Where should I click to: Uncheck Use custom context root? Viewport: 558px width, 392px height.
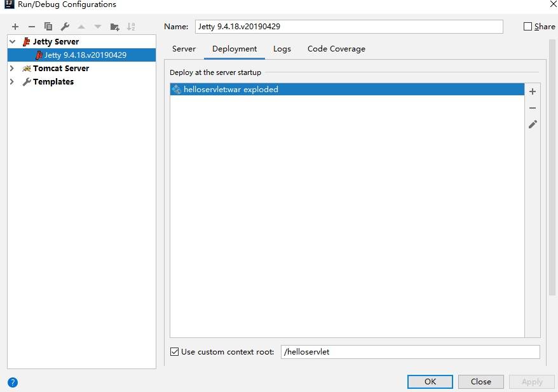(x=175, y=351)
